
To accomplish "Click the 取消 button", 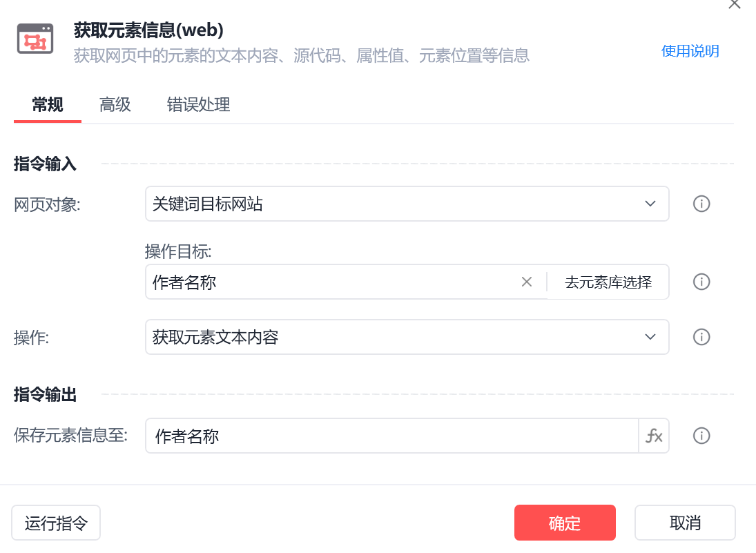I will click(x=685, y=523).
